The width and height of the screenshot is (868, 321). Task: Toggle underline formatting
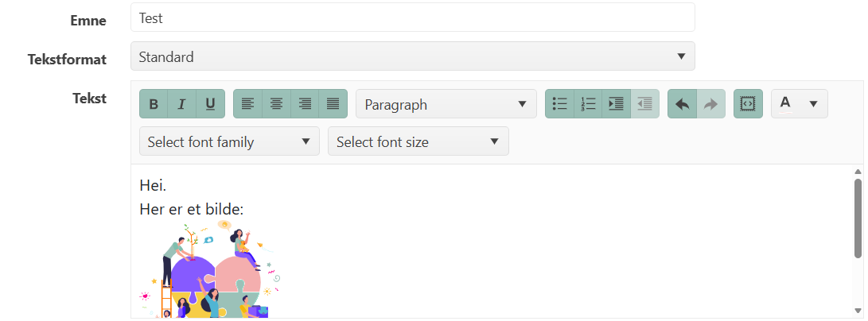tap(210, 104)
